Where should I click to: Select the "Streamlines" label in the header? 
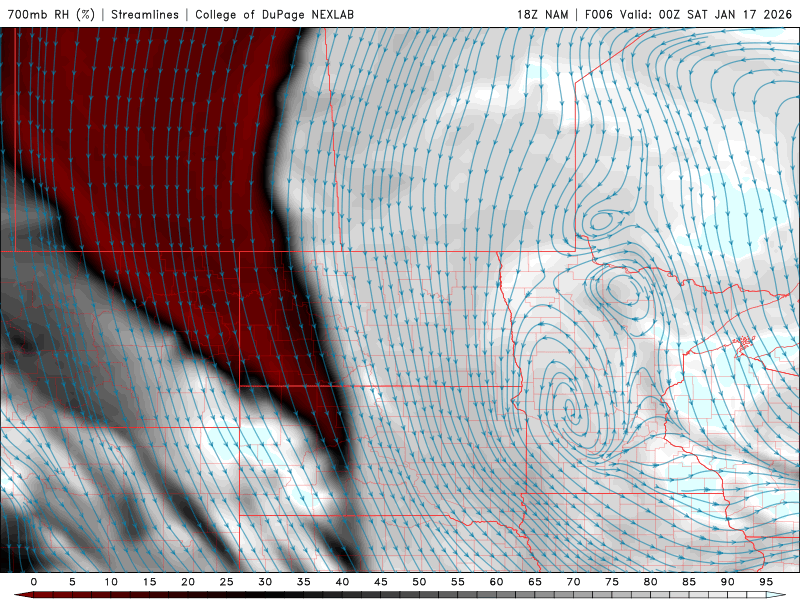145,15
